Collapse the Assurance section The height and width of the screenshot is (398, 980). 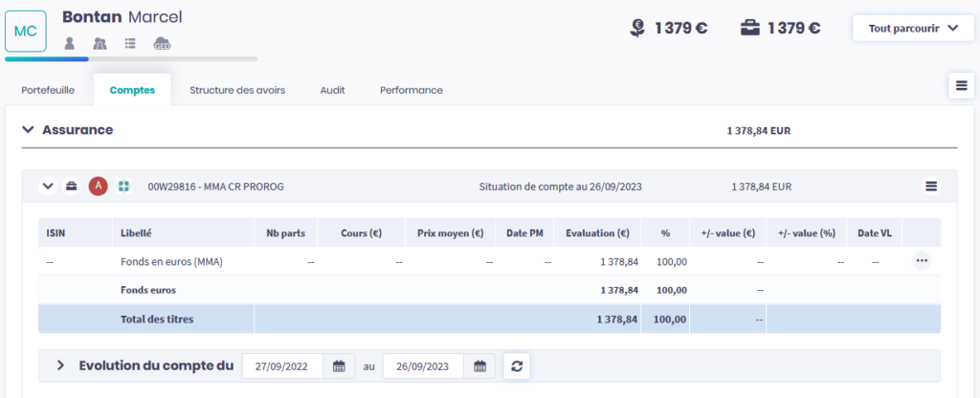point(29,129)
